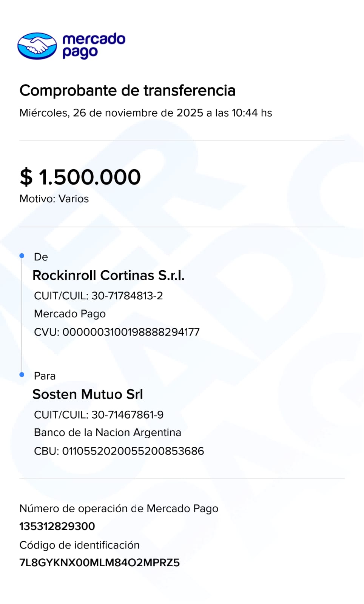The image size is (364, 604).
Task: Select operation number 135312829300
Action: tap(57, 526)
